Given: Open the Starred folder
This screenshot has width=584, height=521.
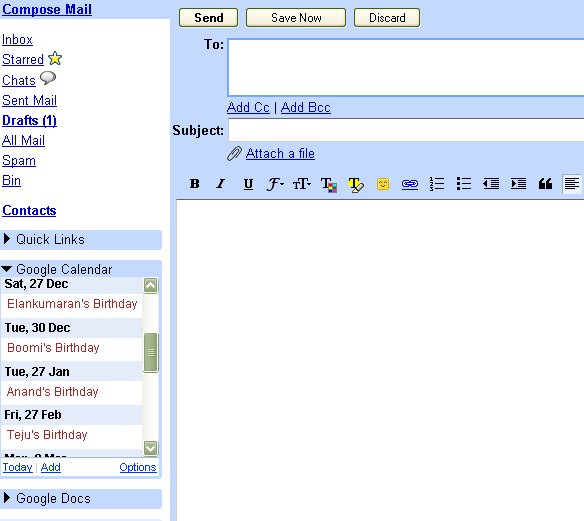Looking at the screenshot, I should (x=23, y=60).
